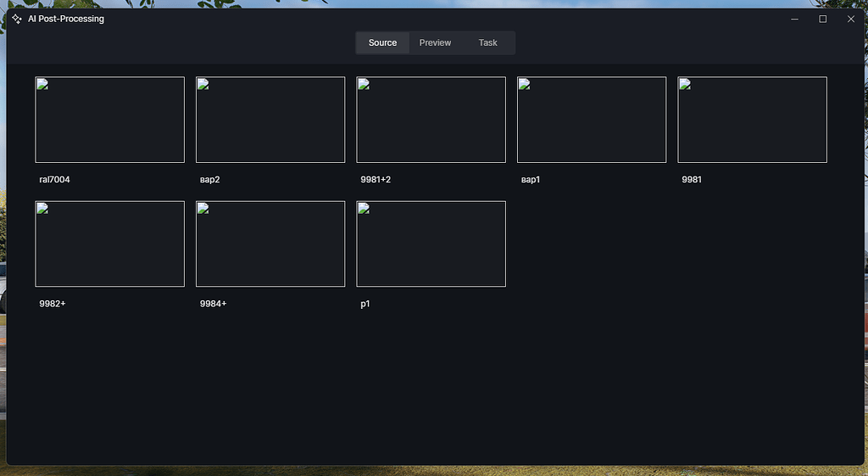Screen dimensions: 868x476
Task: Go to the Task tab
Action: [x=487, y=42]
